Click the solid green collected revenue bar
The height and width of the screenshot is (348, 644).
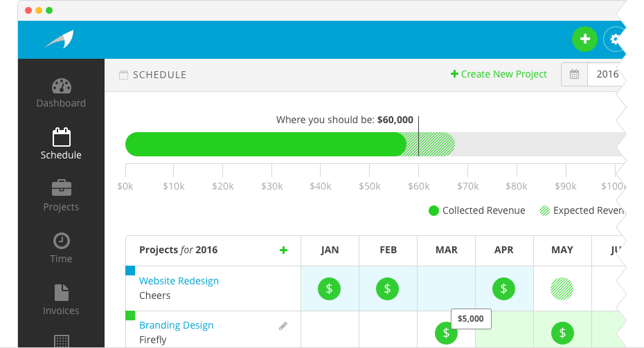266,144
